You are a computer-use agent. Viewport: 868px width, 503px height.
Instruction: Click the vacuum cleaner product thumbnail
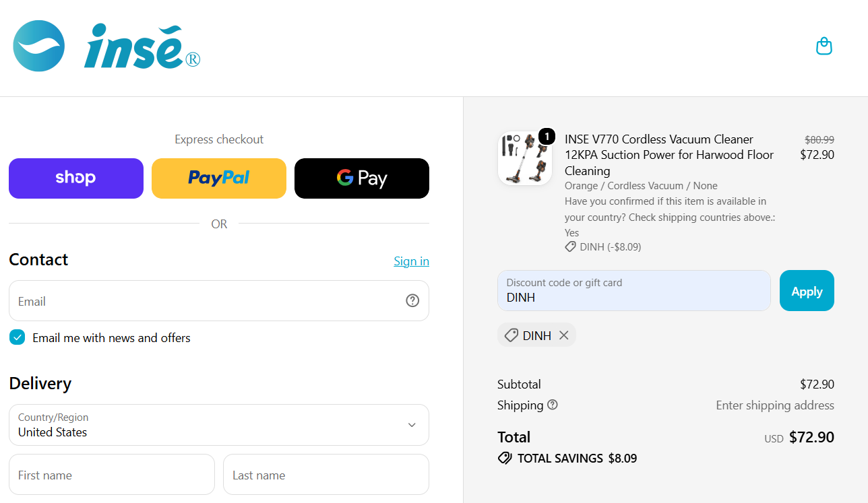[525, 158]
